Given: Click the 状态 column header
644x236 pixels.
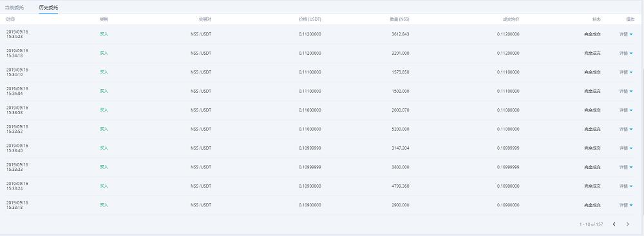Looking at the screenshot, I should click(596, 19).
